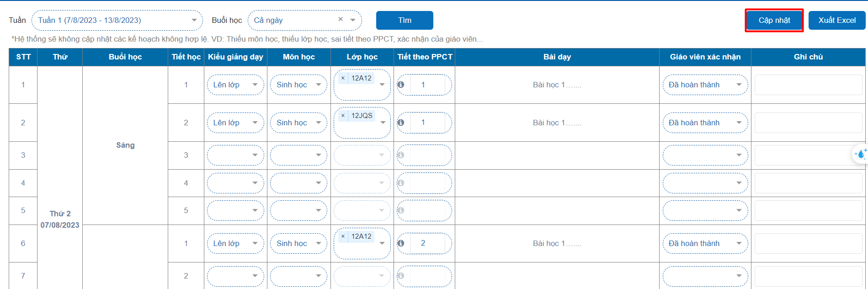Remove the 12JQS class tag

click(x=343, y=116)
